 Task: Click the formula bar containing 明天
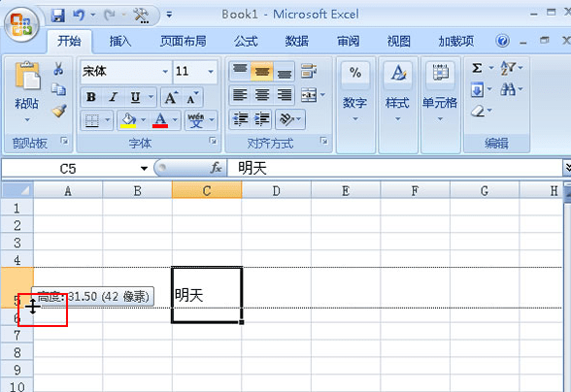click(394, 168)
